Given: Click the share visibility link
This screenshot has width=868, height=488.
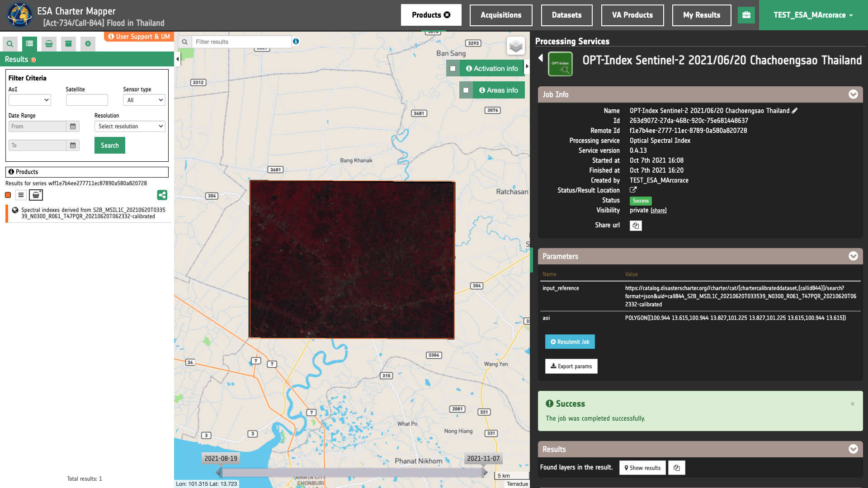Looking at the screenshot, I should (x=659, y=211).
